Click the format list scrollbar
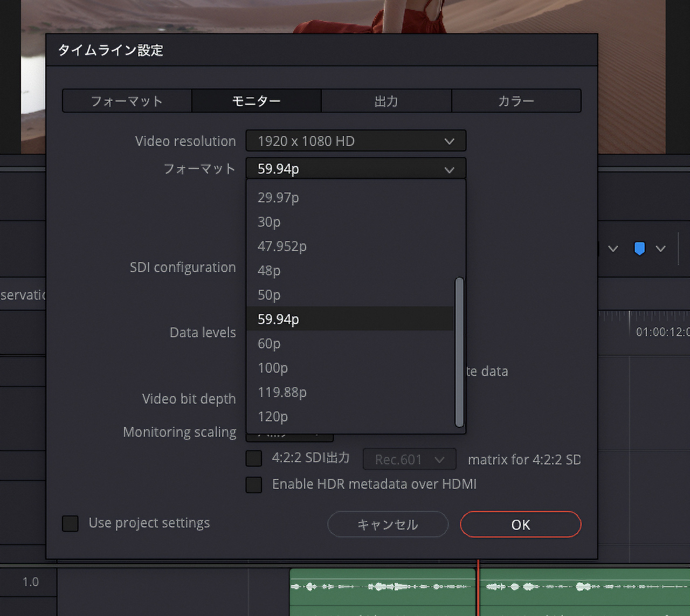This screenshot has height=616, width=690. (x=459, y=352)
